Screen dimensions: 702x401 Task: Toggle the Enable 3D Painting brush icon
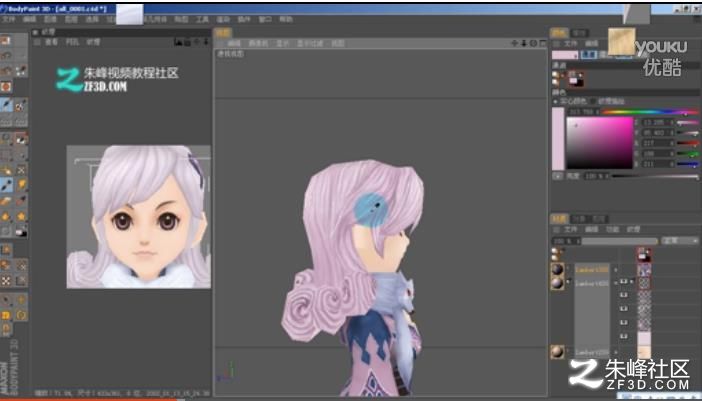[6, 105]
